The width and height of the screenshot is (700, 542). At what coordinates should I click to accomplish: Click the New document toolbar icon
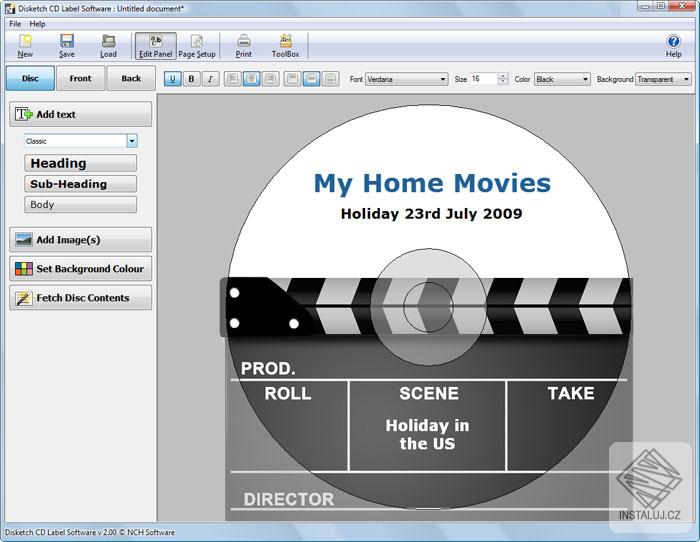point(25,46)
